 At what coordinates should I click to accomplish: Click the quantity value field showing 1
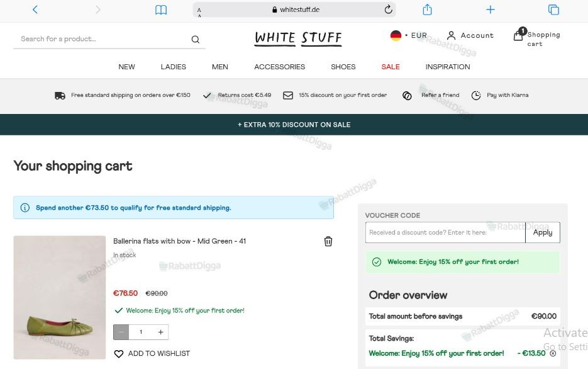coord(141,332)
